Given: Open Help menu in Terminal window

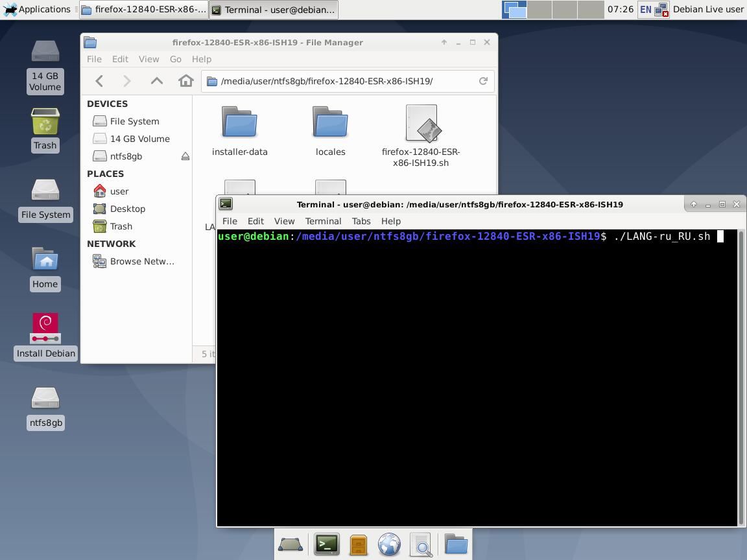Looking at the screenshot, I should pos(390,221).
